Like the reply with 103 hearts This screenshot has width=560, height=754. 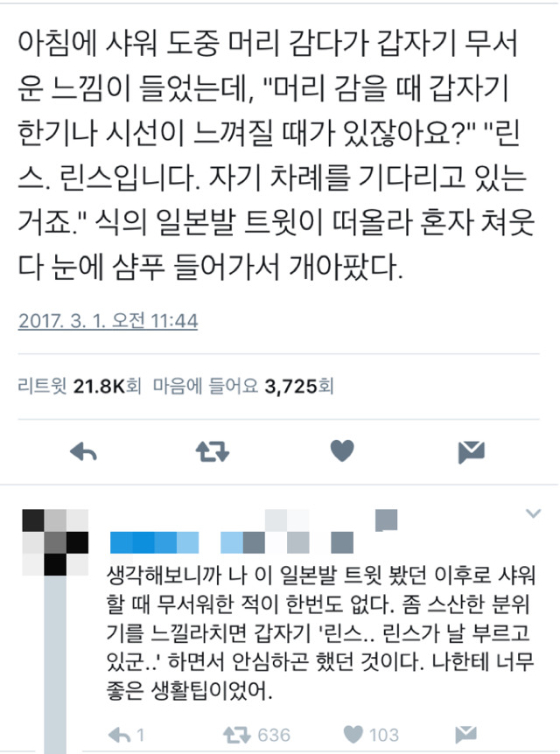(x=353, y=734)
